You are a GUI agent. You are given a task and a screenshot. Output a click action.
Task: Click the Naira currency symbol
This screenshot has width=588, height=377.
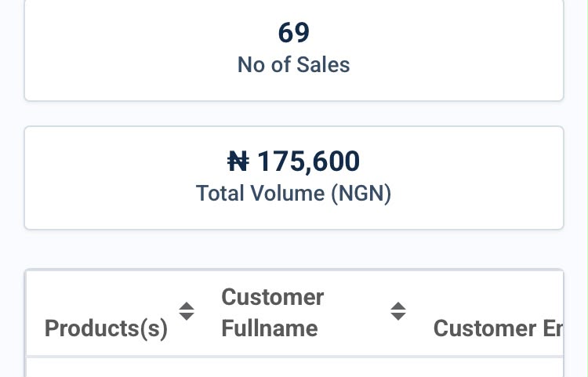pyautogui.click(x=238, y=161)
